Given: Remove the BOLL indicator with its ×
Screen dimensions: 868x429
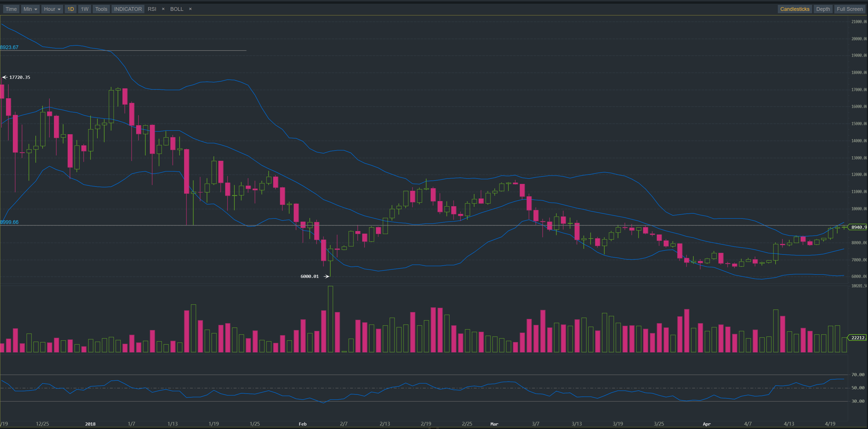Looking at the screenshot, I should click(190, 9).
